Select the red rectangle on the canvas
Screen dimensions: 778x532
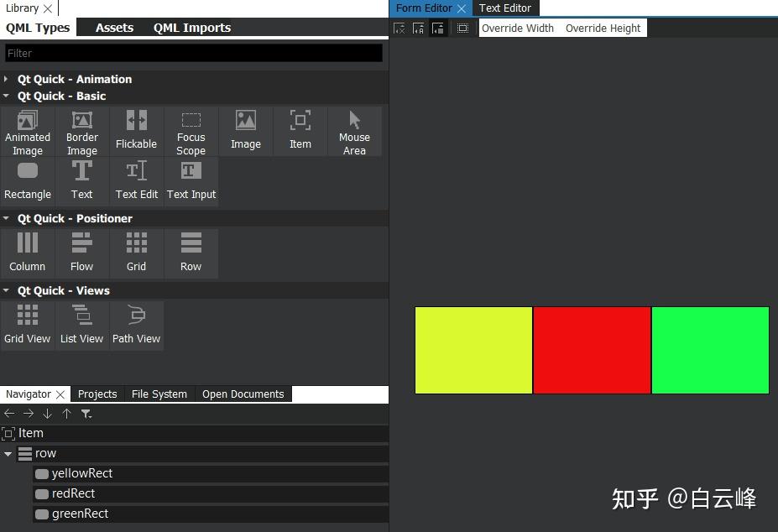point(592,349)
